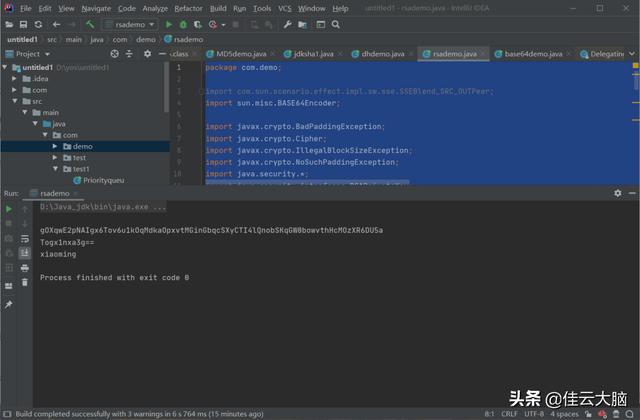This screenshot has height=420, width=640.
Task: Change the UTF-8 file encoding
Action: tap(534, 414)
